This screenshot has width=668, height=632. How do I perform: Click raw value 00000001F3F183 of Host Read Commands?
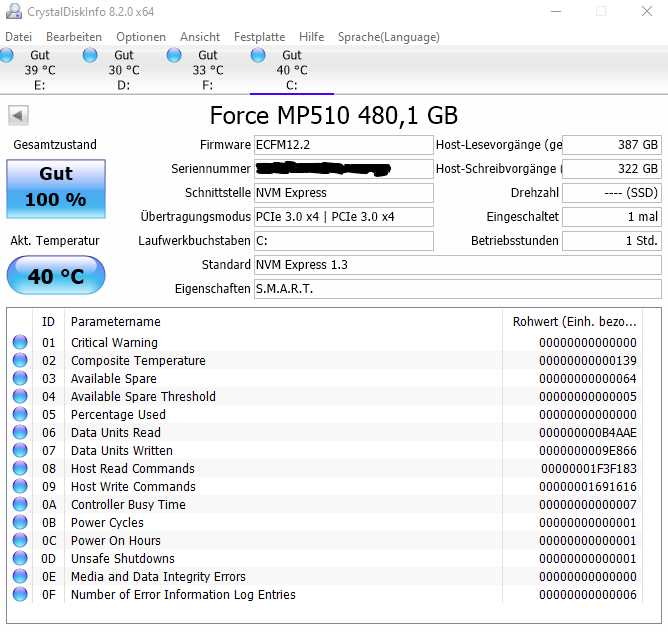[589, 468]
